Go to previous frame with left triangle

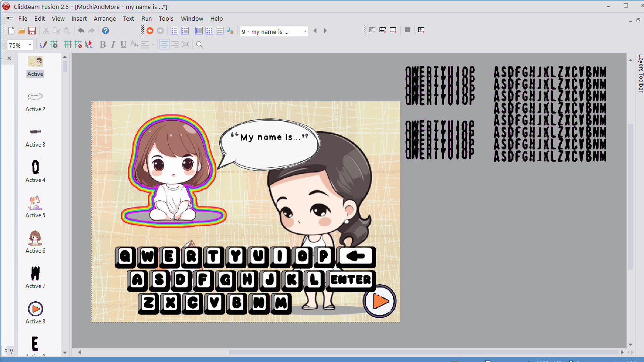click(315, 31)
